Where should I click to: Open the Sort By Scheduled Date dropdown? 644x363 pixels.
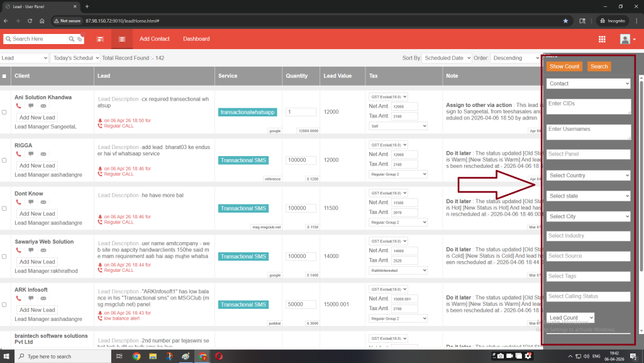point(447,58)
